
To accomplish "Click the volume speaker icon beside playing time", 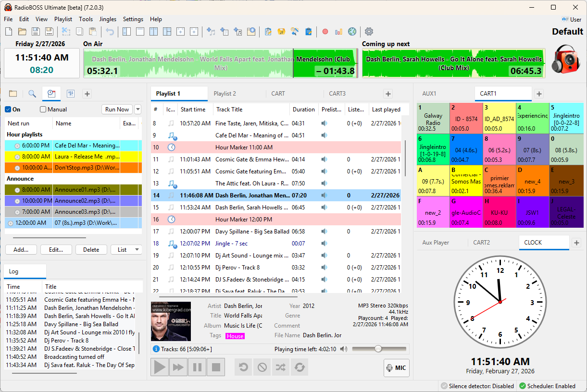I will point(344,349).
